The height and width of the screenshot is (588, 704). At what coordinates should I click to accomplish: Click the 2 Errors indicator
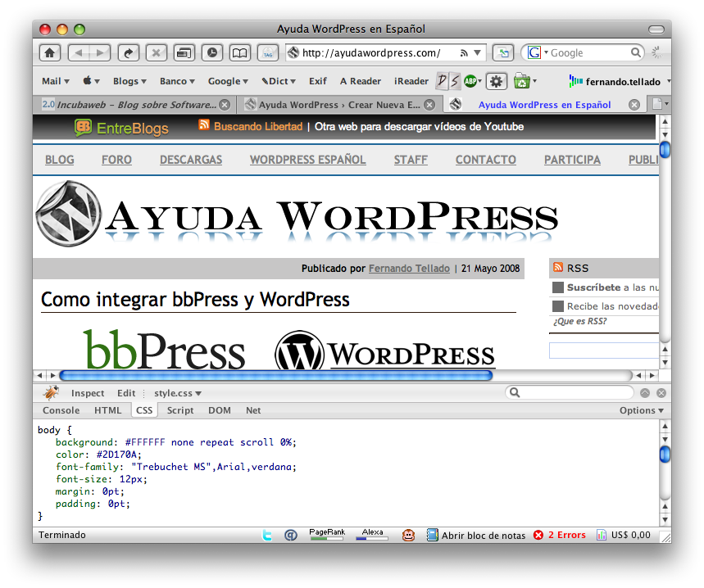click(560, 536)
